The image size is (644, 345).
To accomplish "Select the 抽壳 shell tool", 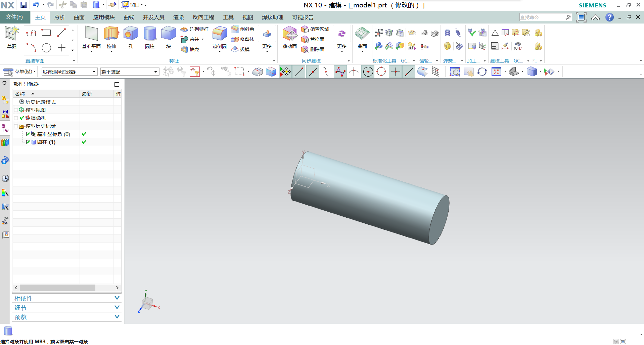I will [190, 49].
